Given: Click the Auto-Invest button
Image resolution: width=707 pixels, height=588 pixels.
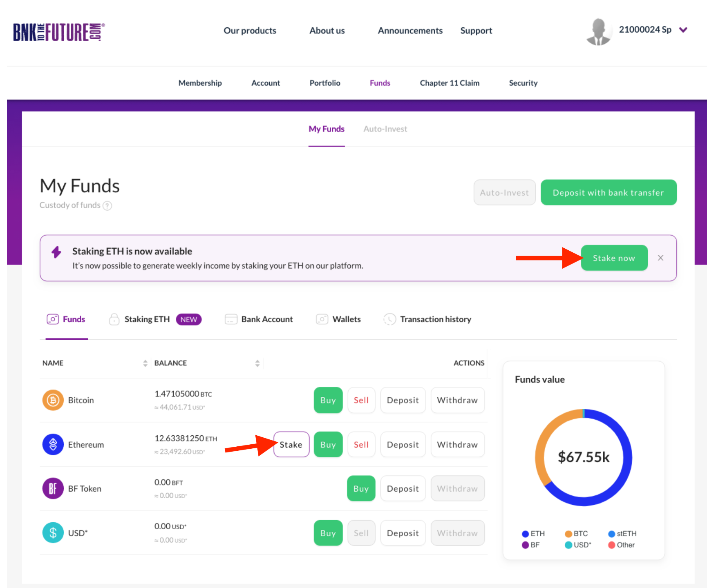Looking at the screenshot, I should 505,192.
